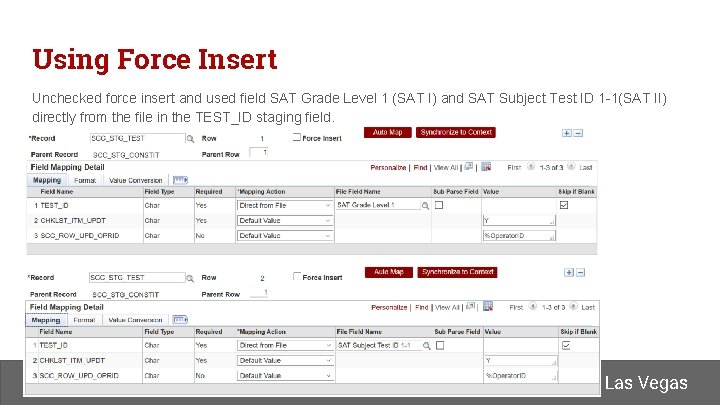
Task: Open Mapping Action dropdown for Row 1 SCC_ROW_UPD_OPRID
Action: [285, 236]
